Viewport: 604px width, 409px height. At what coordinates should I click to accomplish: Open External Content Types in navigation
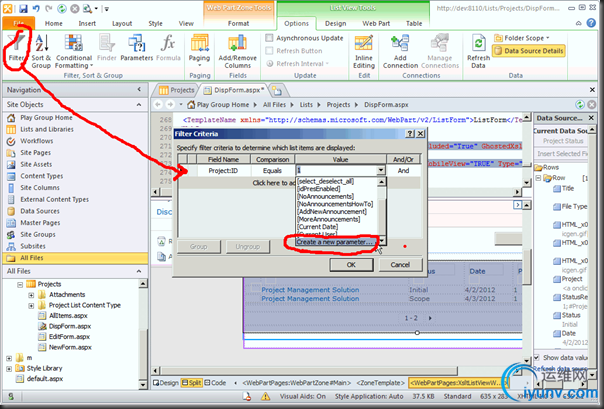(x=54, y=199)
